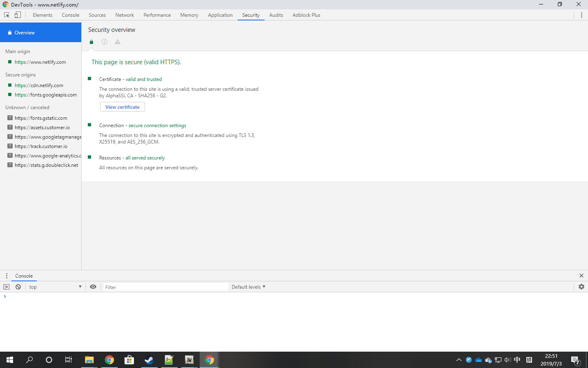Toggle the live expression eye icon
This screenshot has height=368, width=588.
(93, 287)
